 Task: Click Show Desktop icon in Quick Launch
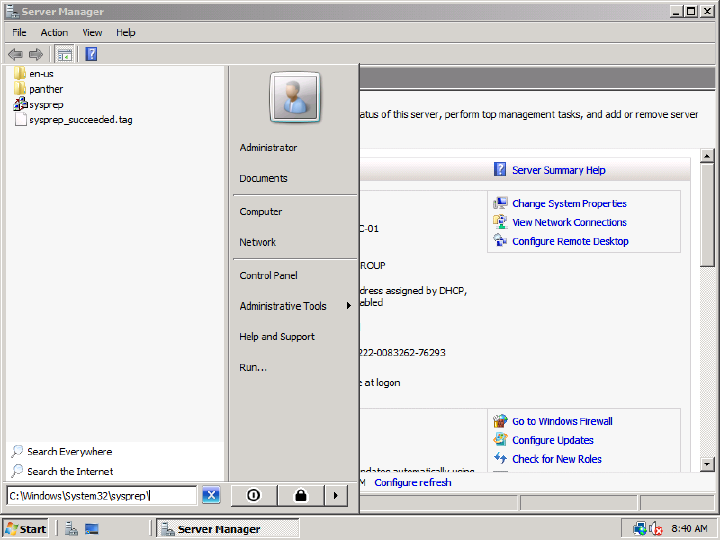pos(92,529)
